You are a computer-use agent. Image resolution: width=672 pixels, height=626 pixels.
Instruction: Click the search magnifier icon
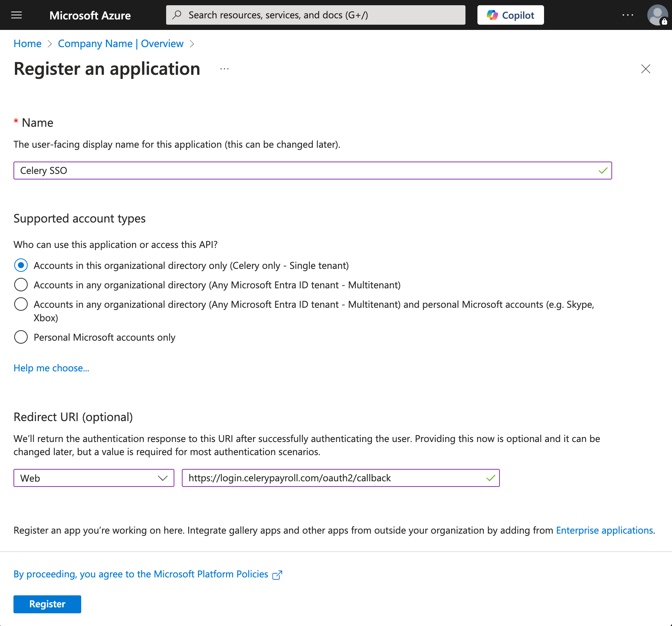pos(177,15)
